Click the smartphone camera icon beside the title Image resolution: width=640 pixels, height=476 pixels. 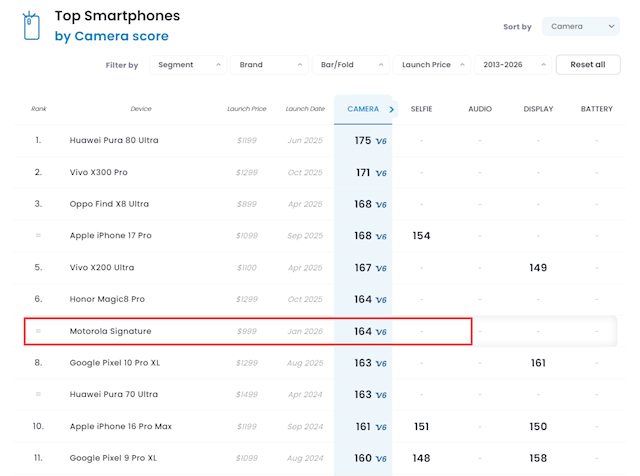31,26
